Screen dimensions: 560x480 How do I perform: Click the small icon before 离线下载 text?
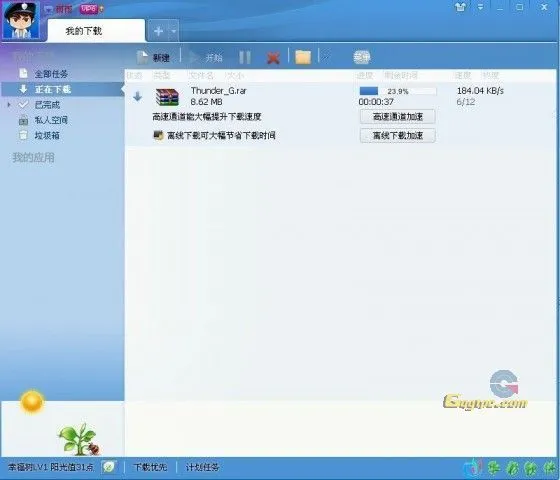[x=158, y=135]
